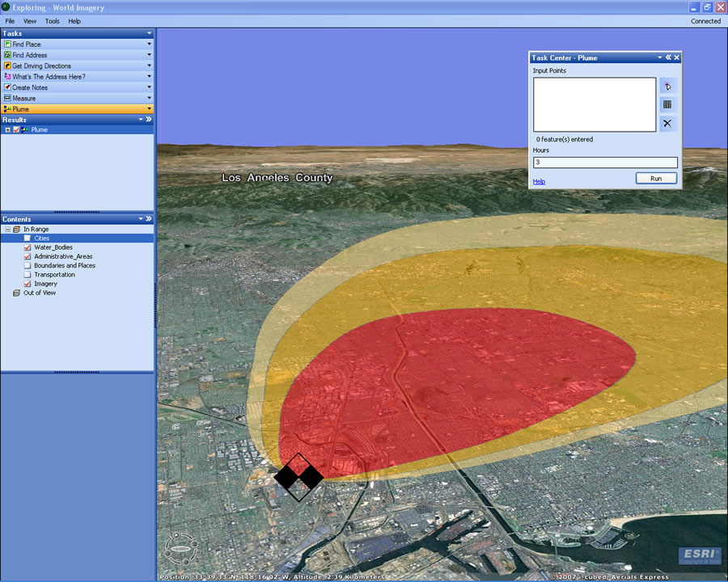
Task: Click the Help link in Task Center
Action: coord(539,181)
